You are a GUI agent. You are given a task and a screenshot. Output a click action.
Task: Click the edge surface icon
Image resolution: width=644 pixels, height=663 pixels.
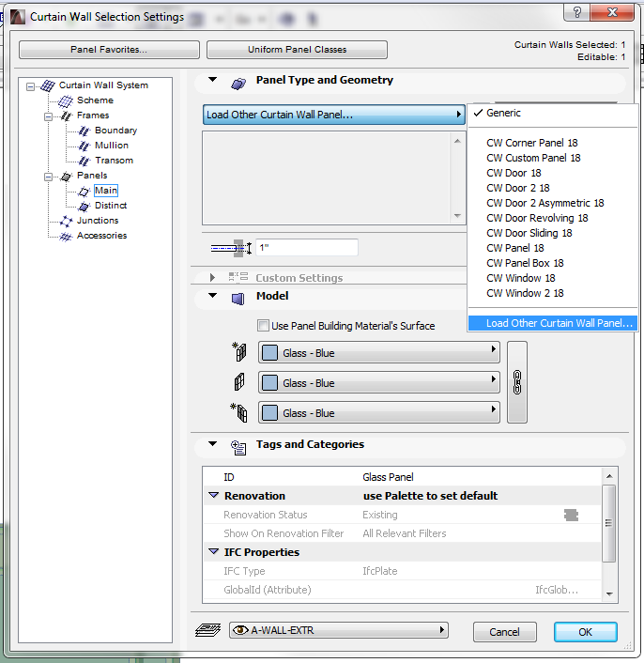pyautogui.click(x=239, y=382)
